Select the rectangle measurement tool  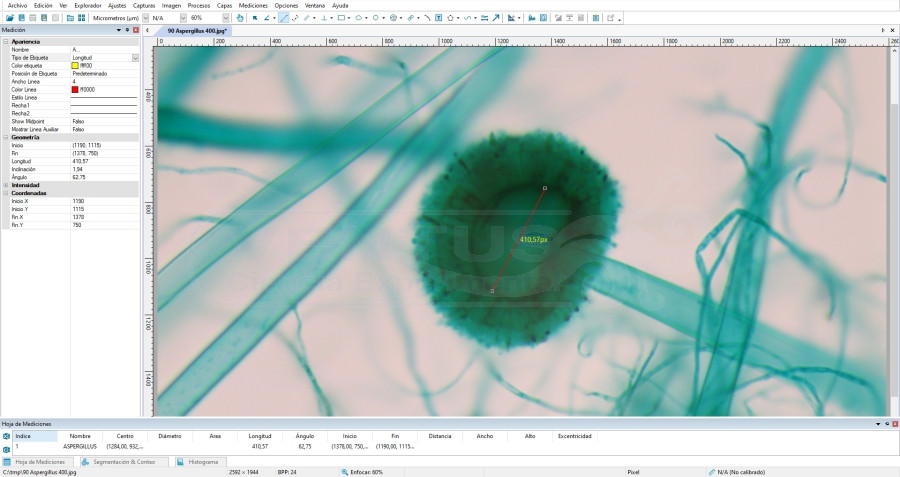[x=341, y=18]
